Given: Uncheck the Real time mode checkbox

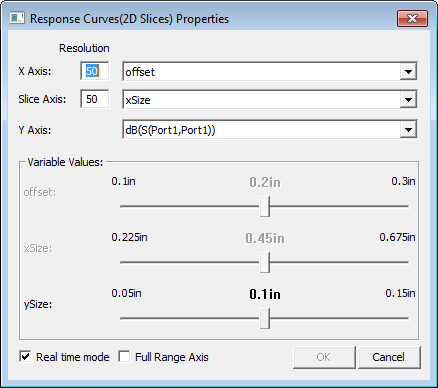Looking at the screenshot, I should coord(25,356).
